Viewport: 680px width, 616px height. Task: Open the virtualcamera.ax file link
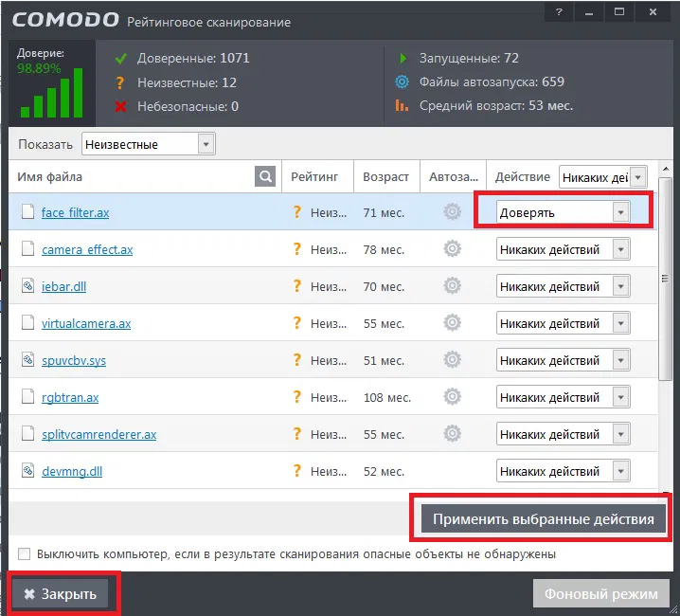coord(86,323)
